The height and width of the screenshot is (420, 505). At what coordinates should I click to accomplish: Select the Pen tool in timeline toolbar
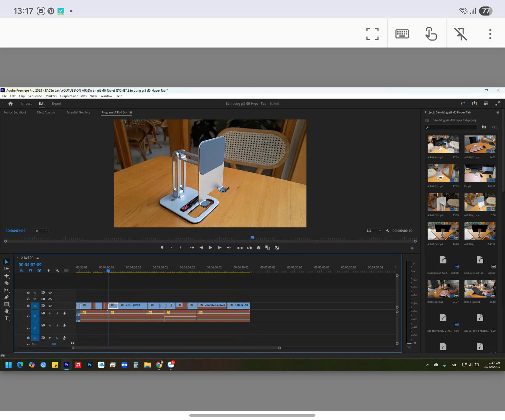(7, 297)
